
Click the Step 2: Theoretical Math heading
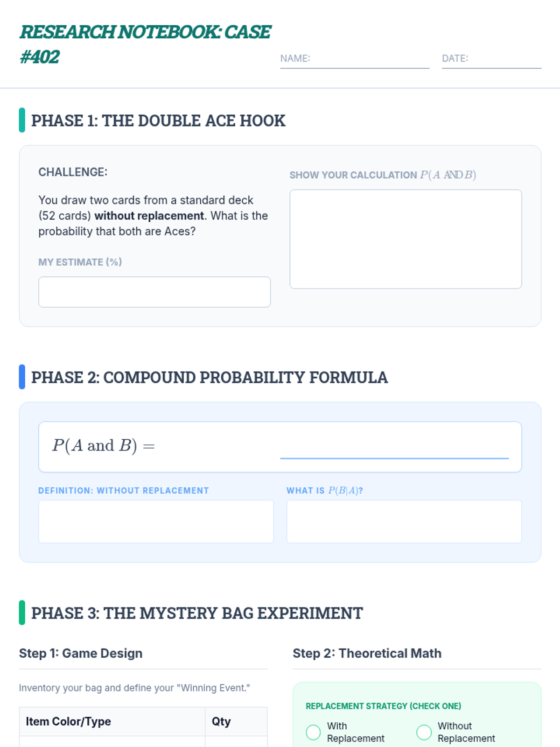367,653
